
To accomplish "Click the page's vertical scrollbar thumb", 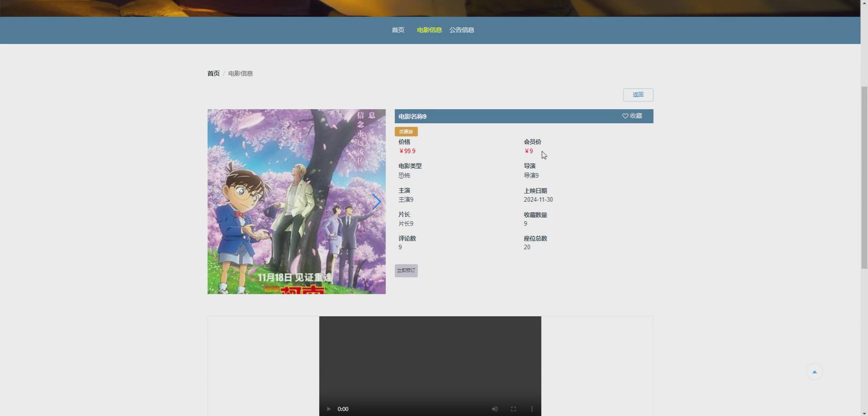I will pyautogui.click(x=864, y=177).
